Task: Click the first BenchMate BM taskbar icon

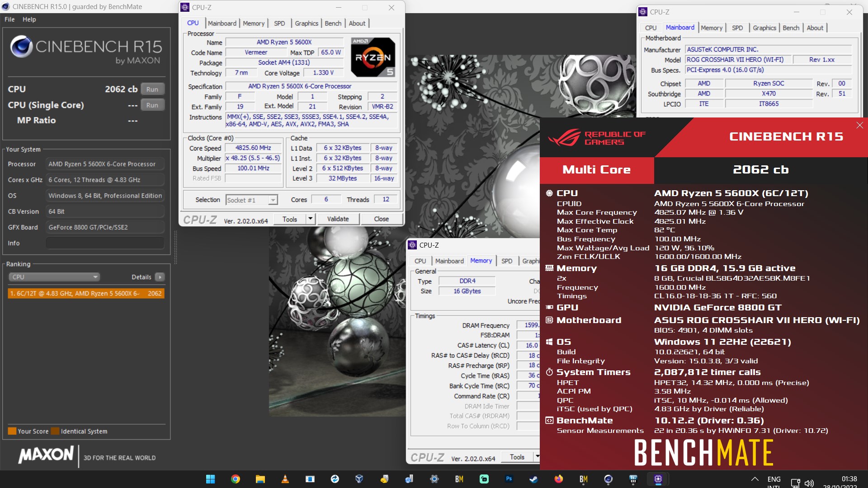Action: pos(459,479)
